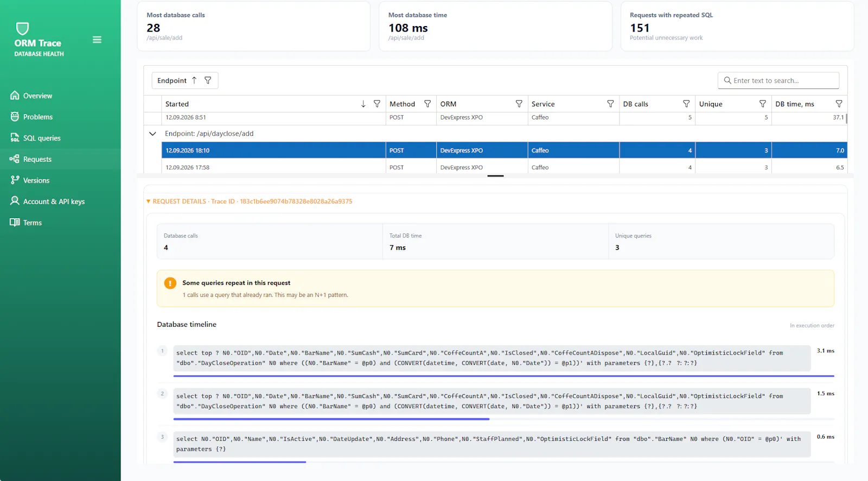
Task: Click the Unique column header
Action: point(733,104)
